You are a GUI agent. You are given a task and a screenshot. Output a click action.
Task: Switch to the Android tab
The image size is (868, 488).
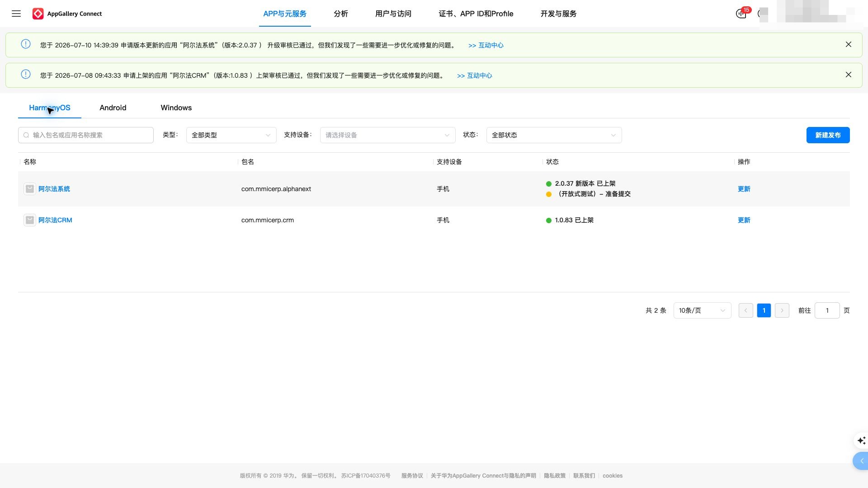(113, 108)
